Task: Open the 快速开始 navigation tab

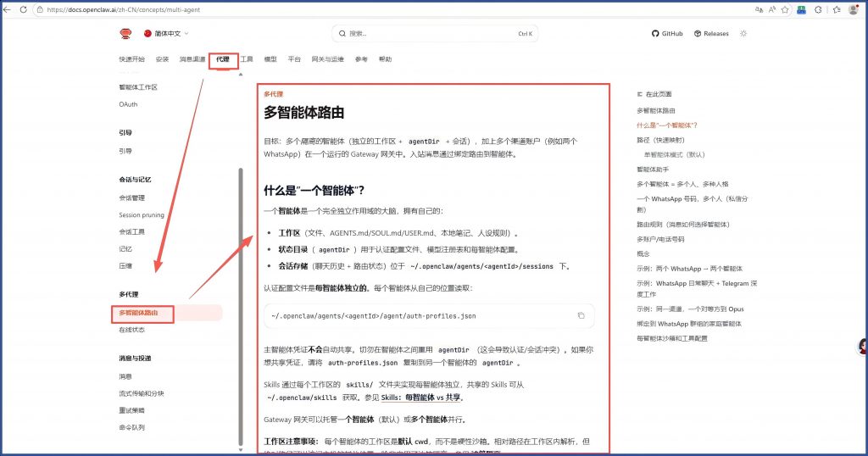Action: pyautogui.click(x=131, y=59)
